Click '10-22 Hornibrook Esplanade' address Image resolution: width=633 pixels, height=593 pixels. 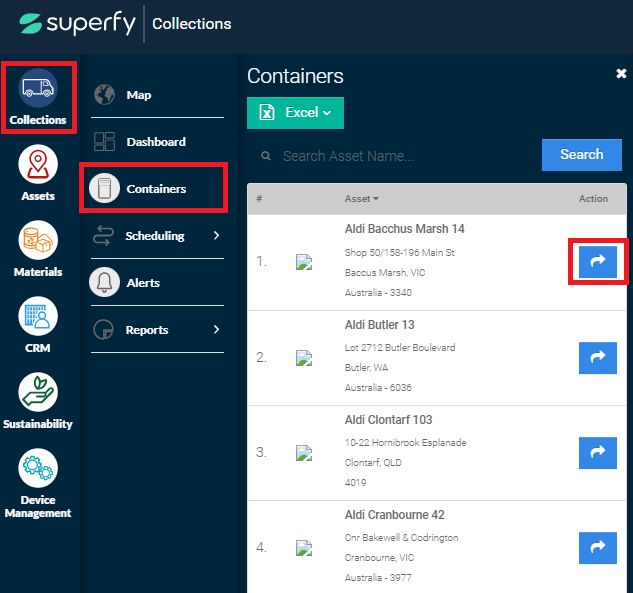[405, 443]
